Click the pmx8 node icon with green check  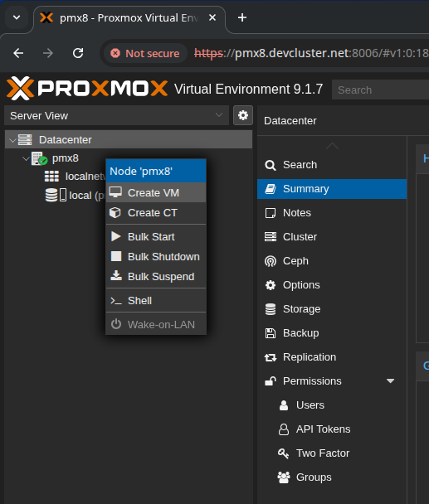tap(39, 158)
